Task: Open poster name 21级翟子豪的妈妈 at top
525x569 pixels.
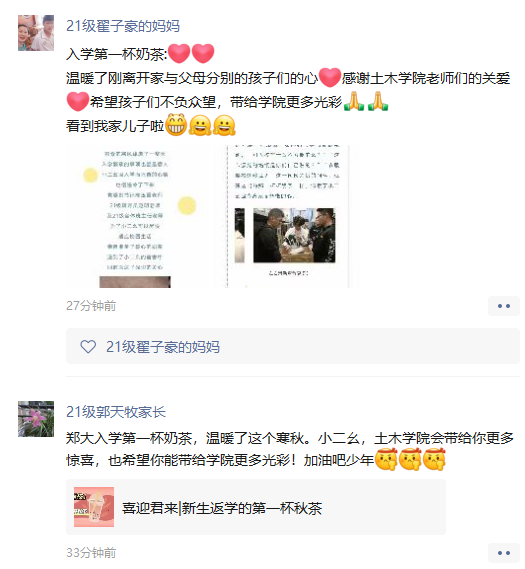Action: (x=123, y=26)
